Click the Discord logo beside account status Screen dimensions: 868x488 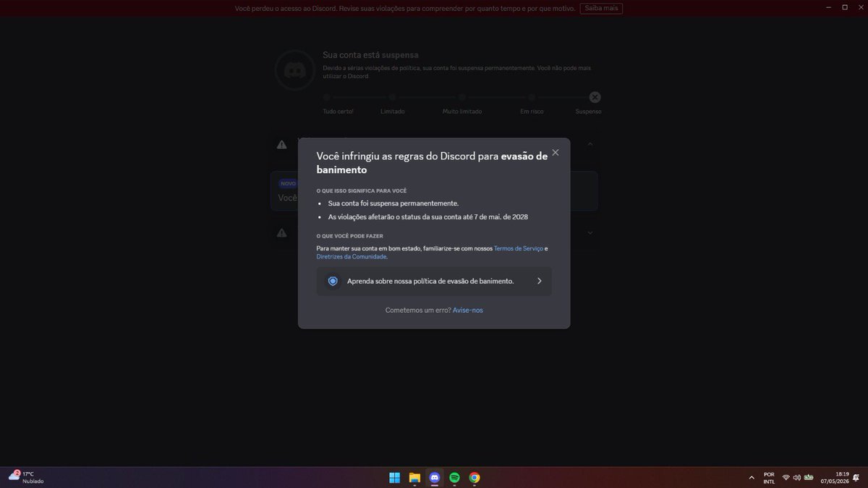[294, 70]
